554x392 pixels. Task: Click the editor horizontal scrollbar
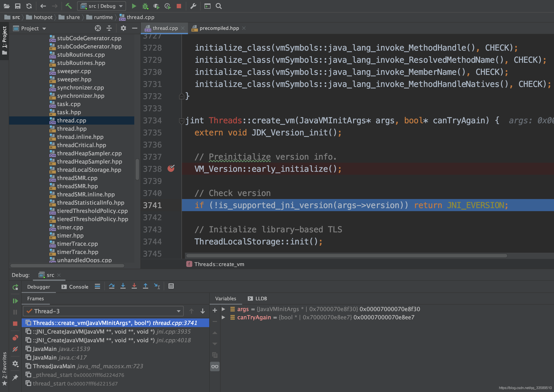tap(346, 256)
